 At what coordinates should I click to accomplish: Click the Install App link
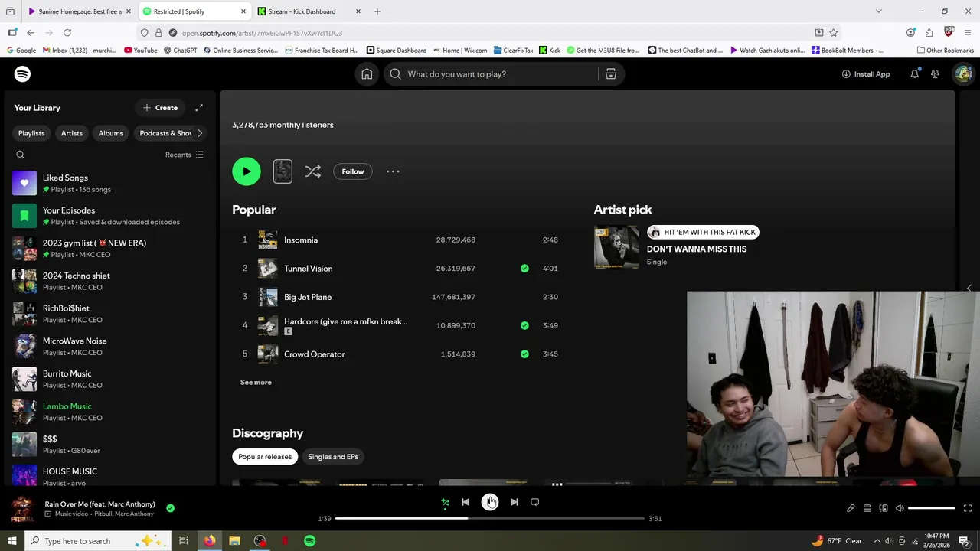click(865, 74)
